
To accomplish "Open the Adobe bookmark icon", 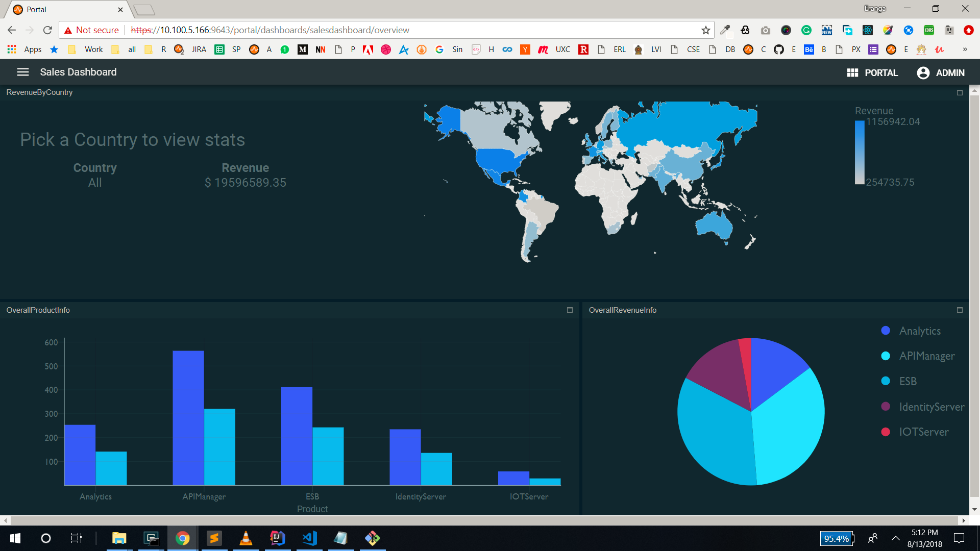I will point(368,49).
